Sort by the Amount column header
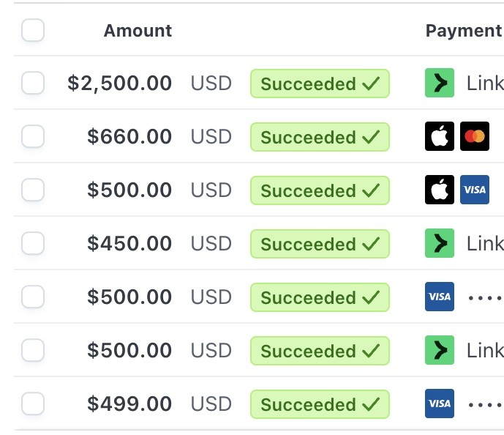This screenshot has height=435, width=504. pyautogui.click(x=138, y=31)
